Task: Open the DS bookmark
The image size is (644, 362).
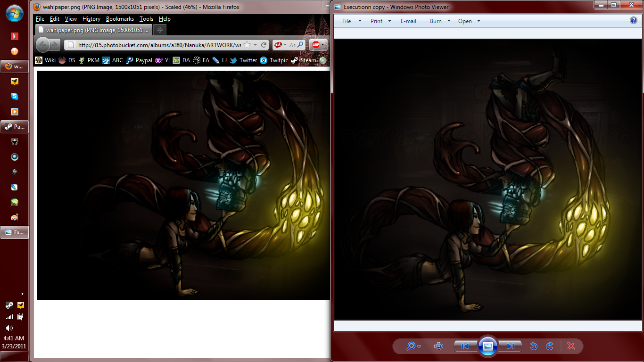Action: click(x=67, y=60)
